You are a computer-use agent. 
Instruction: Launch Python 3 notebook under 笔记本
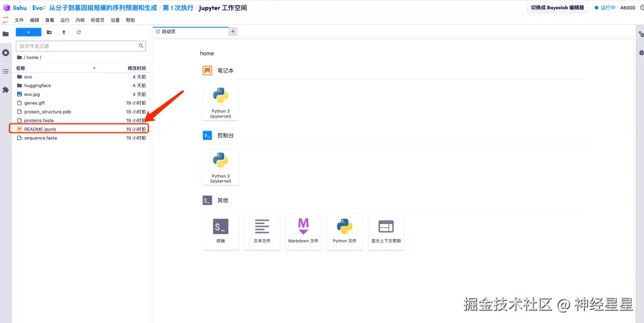coord(221,103)
